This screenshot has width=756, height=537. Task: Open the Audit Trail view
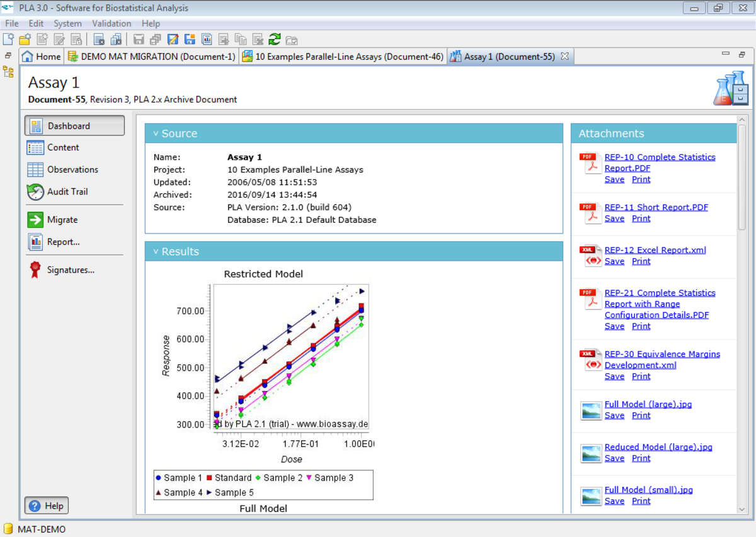click(x=74, y=191)
